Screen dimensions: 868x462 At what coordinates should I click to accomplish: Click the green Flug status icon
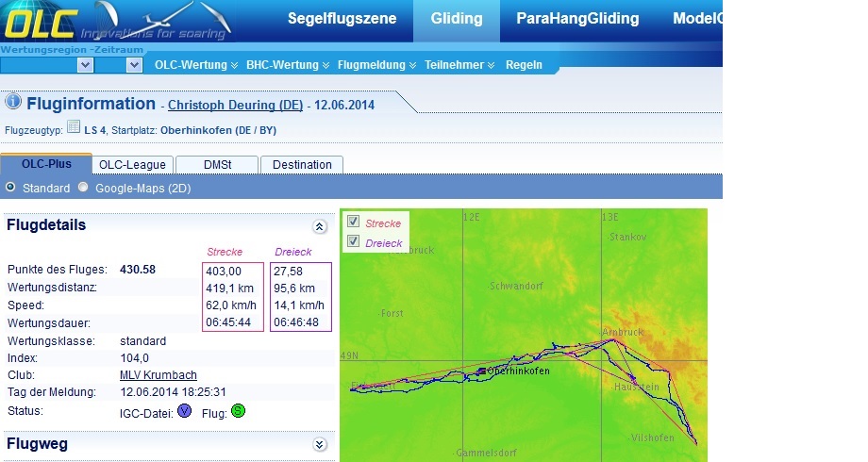pos(238,411)
